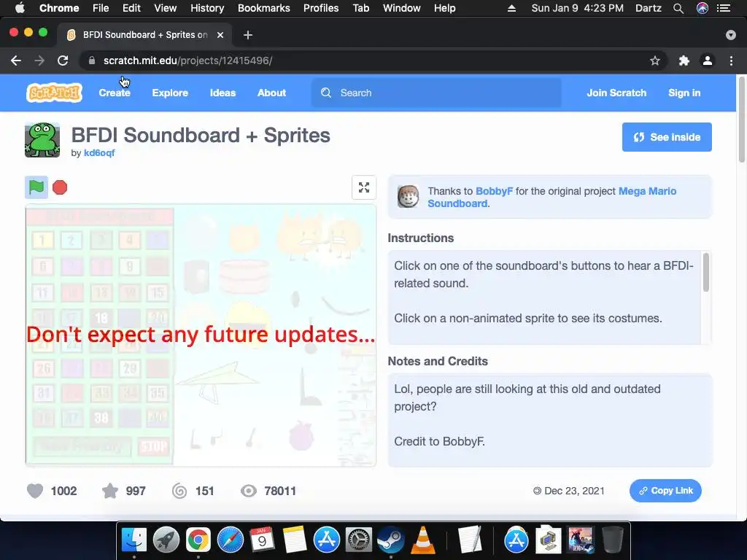Open Safari compass in the dock

click(231, 540)
